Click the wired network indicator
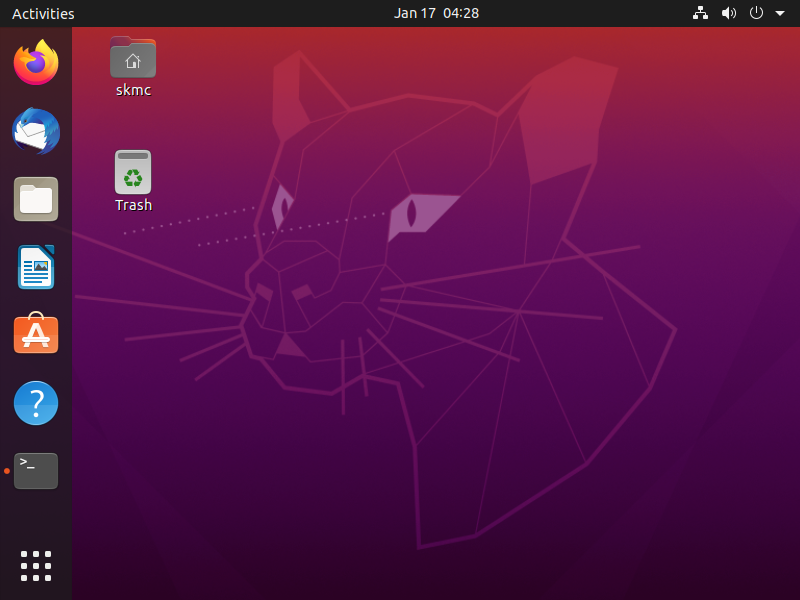 point(699,13)
